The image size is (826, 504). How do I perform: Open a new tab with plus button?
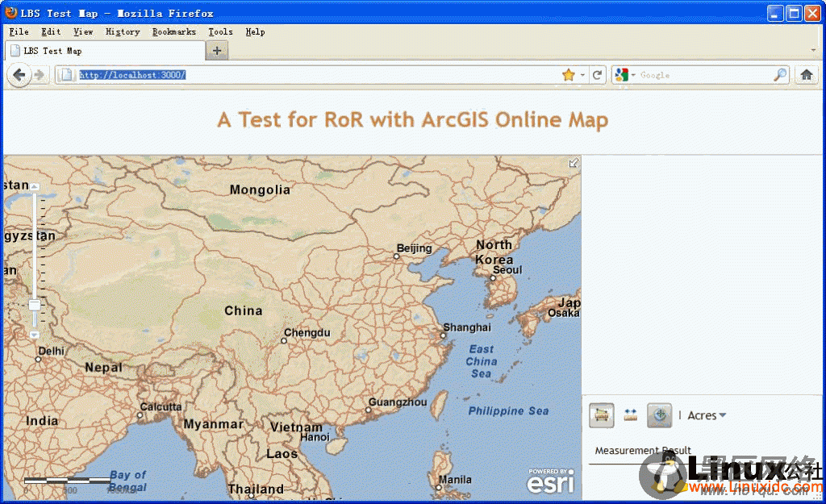click(217, 51)
